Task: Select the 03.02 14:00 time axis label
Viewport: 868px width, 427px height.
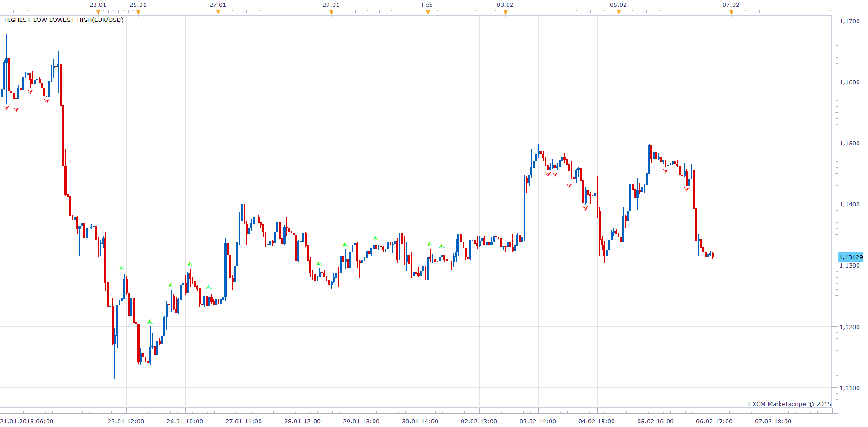Action: click(x=538, y=421)
